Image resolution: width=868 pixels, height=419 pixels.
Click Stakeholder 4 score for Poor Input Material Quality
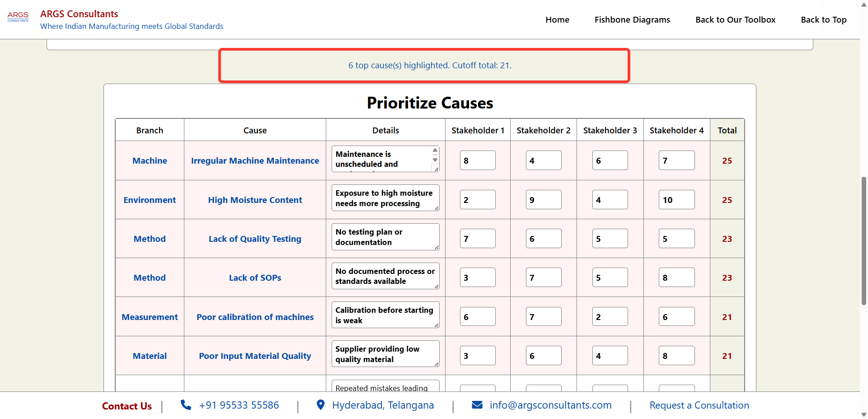click(676, 356)
